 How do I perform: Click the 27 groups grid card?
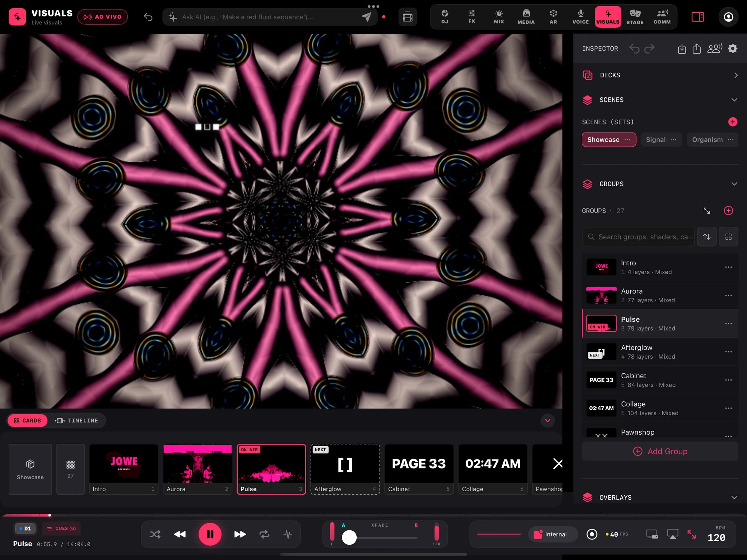(x=70, y=469)
